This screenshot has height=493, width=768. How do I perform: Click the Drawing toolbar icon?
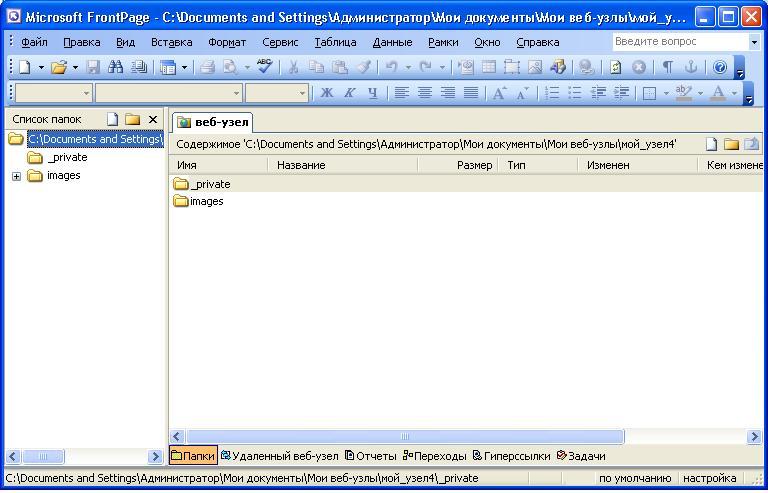(x=558, y=67)
